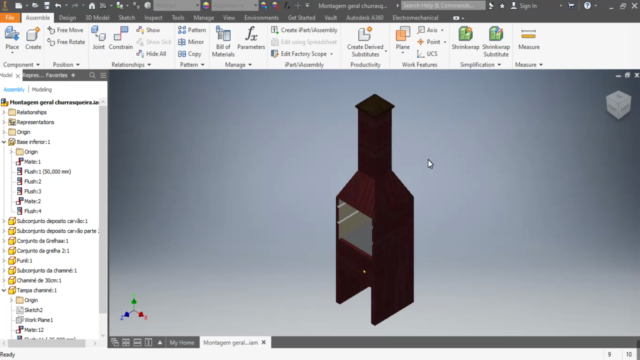Expand the Relationships folder

(4, 112)
